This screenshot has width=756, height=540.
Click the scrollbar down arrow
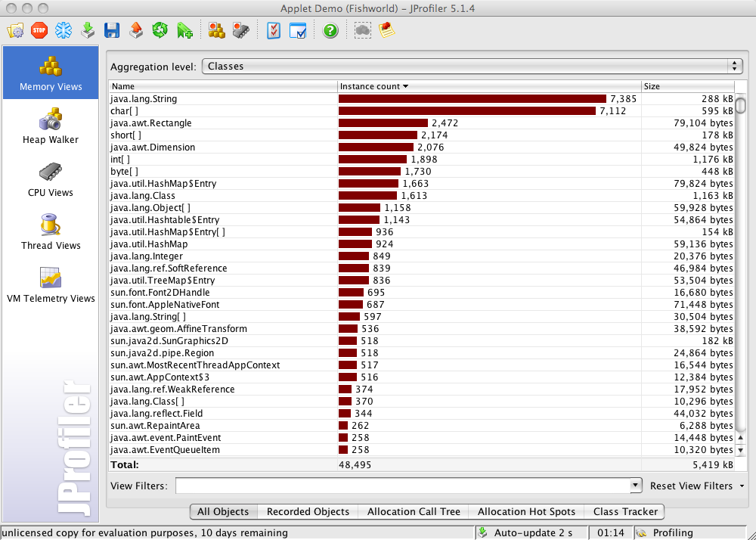pos(741,450)
